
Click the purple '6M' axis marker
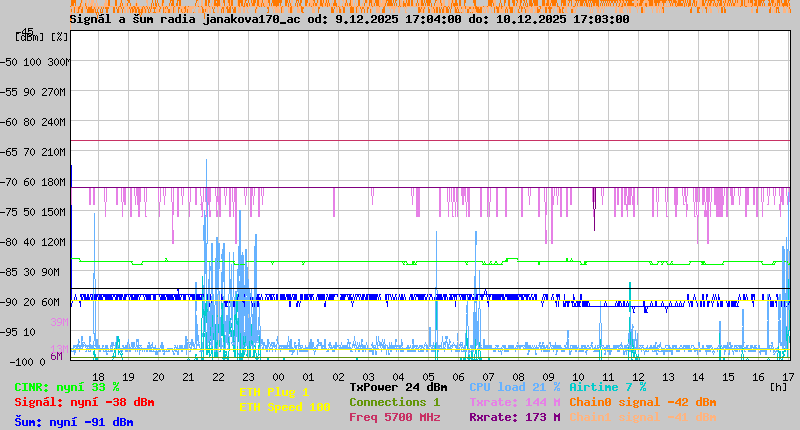(x=56, y=356)
